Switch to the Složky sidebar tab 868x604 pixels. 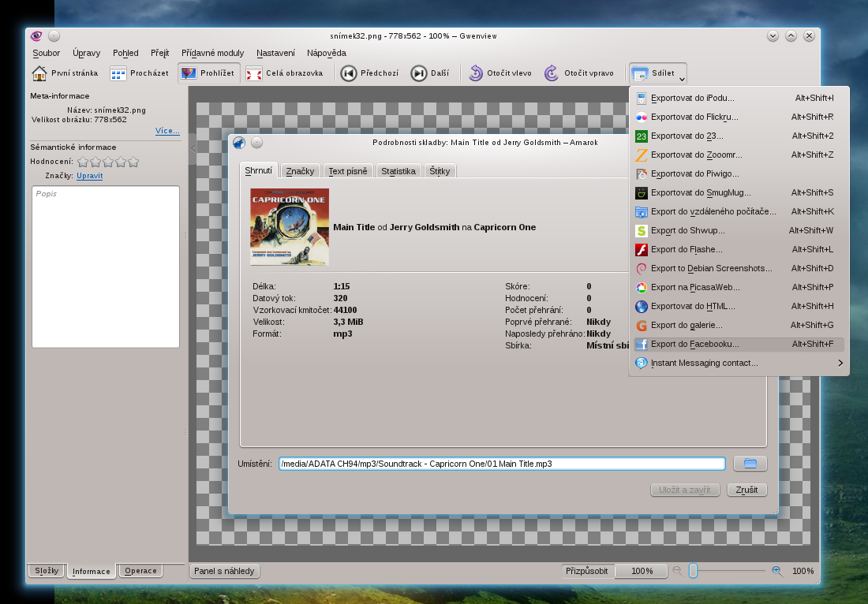(x=47, y=571)
